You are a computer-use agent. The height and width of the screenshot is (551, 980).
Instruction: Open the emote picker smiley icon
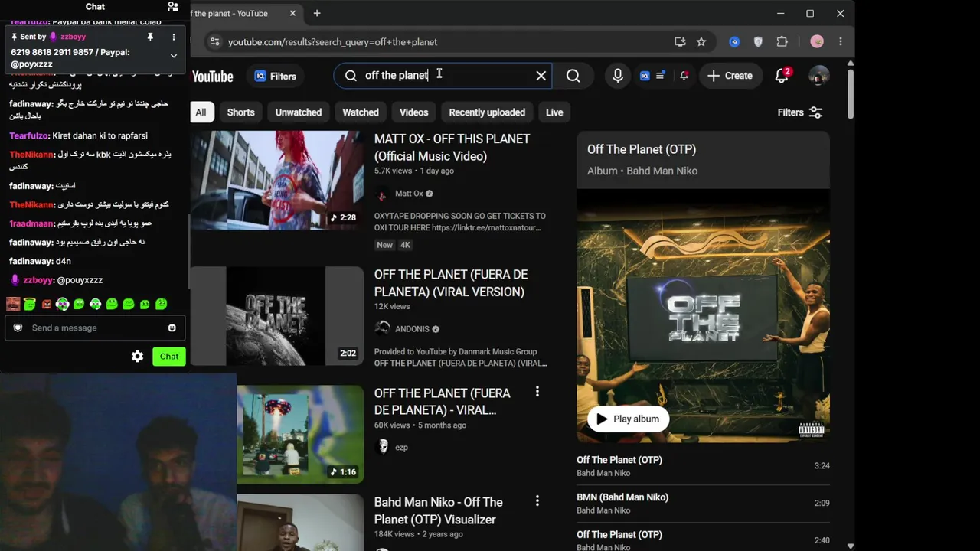(171, 328)
